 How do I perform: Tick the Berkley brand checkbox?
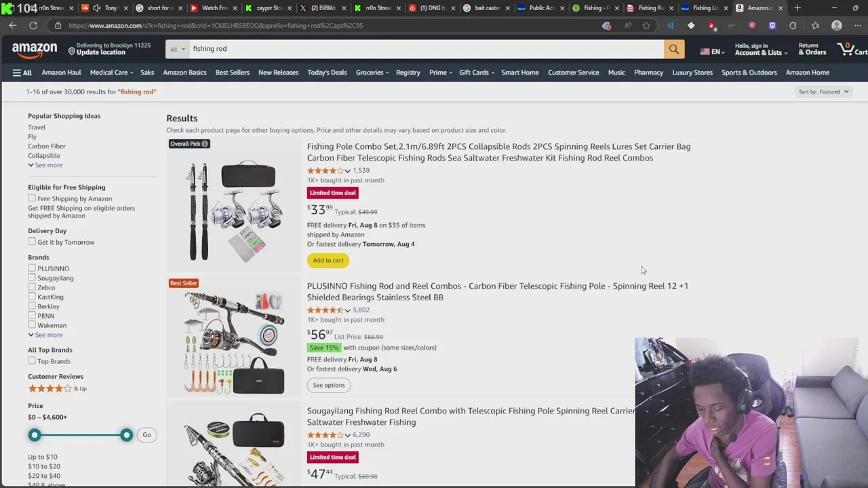coord(32,306)
